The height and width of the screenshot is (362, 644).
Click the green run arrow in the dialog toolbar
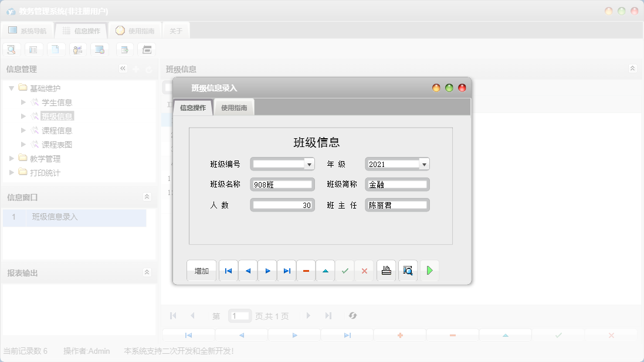click(x=429, y=270)
